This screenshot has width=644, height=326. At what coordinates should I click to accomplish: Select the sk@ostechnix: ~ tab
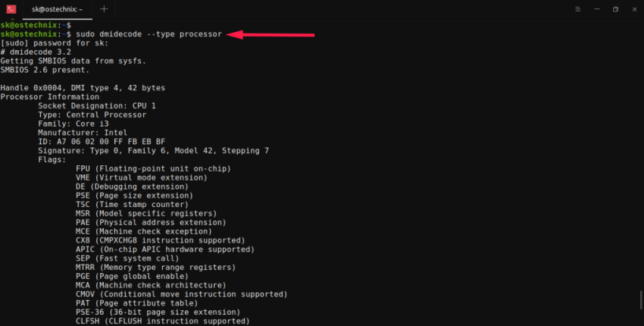[x=57, y=9]
